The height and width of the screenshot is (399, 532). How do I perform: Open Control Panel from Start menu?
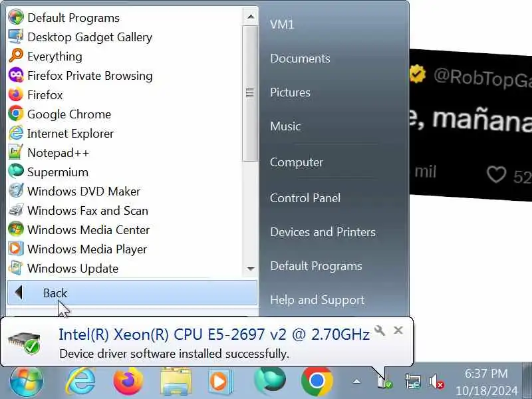(x=305, y=198)
